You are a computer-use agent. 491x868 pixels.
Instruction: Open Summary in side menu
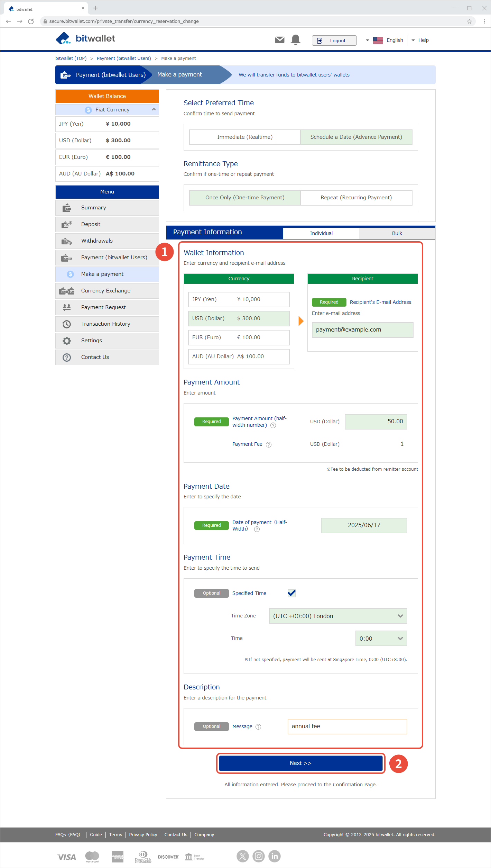(x=107, y=208)
